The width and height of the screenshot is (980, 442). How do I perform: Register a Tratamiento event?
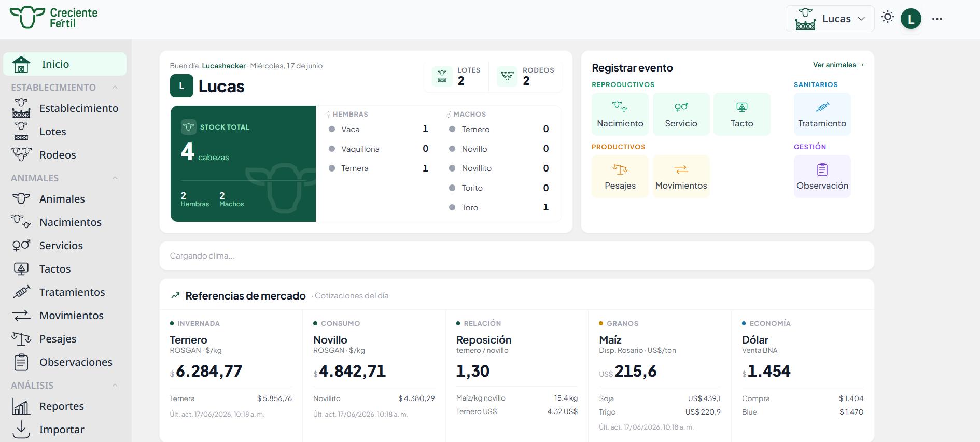pos(822,115)
